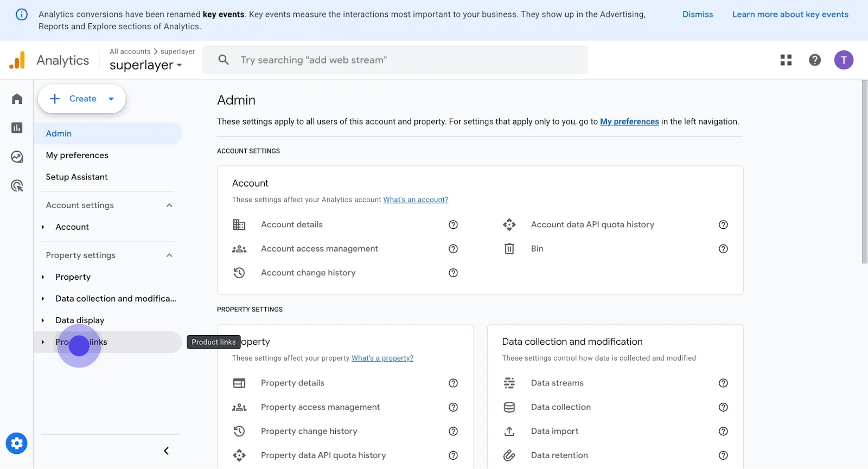Show help for Account details
The image size is (868, 469).
pos(454,224)
